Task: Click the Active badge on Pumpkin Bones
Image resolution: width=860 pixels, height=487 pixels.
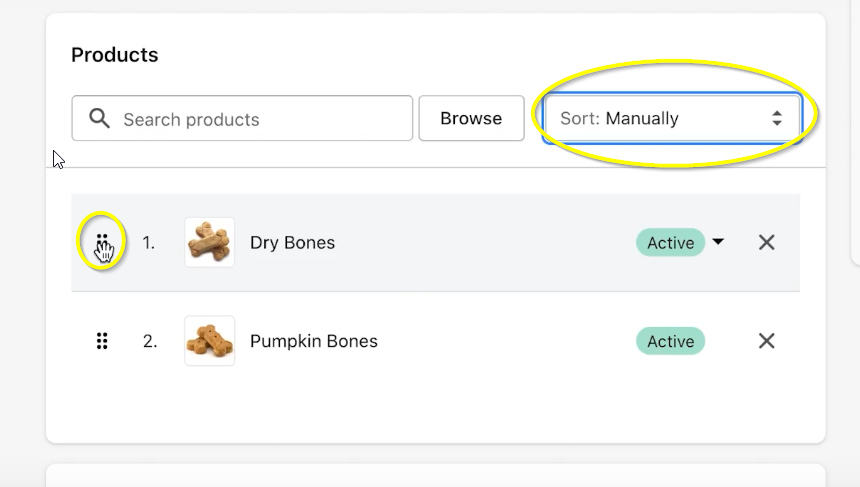Action: pyautogui.click(x=670, y=341)
